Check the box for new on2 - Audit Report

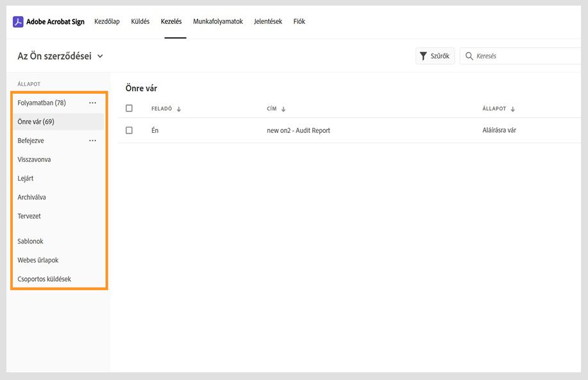pos(129,130)
